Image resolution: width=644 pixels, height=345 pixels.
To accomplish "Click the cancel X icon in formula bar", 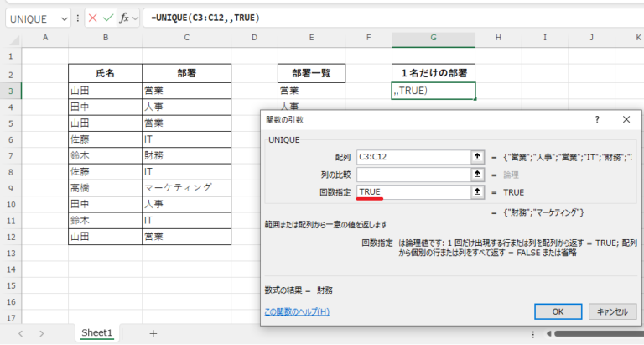I will tap(93, 18).
